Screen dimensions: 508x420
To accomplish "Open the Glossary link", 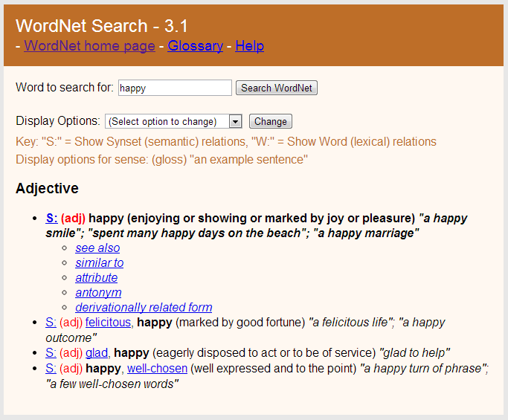I will [x=195, y=45].
